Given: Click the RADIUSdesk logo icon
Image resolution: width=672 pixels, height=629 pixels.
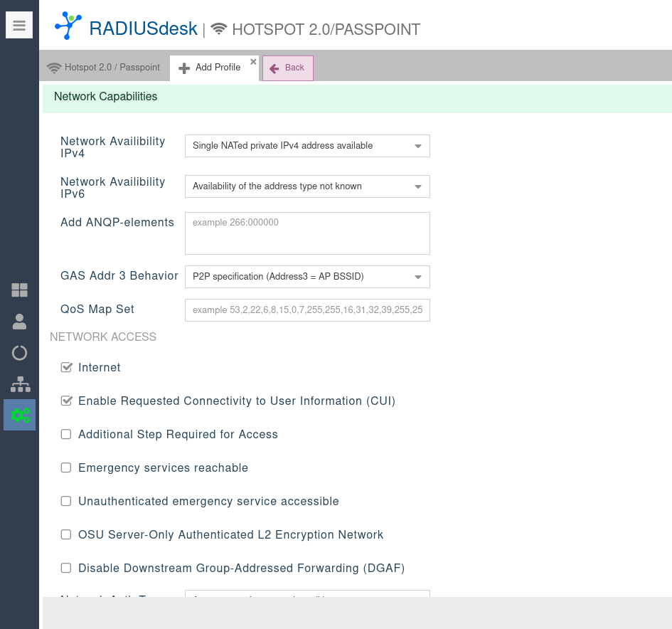Looking at the screenshot, I should (x=68, y=26).
